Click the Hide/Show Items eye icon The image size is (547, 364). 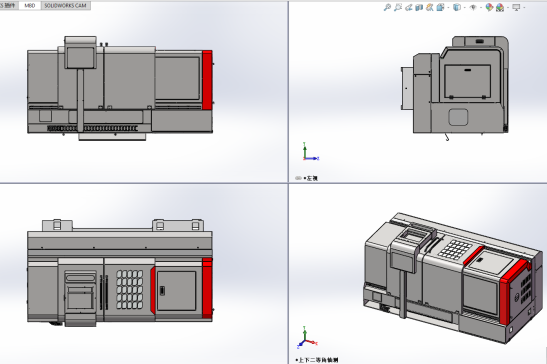tap(473, 7)
